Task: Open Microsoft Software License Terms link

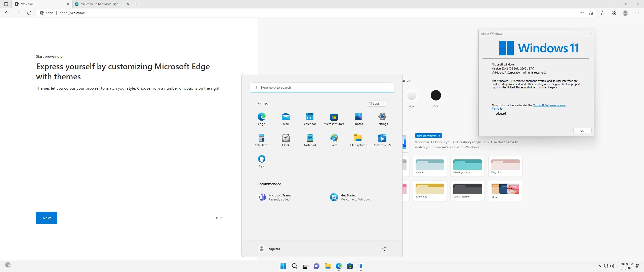Action: pos(549,105)
